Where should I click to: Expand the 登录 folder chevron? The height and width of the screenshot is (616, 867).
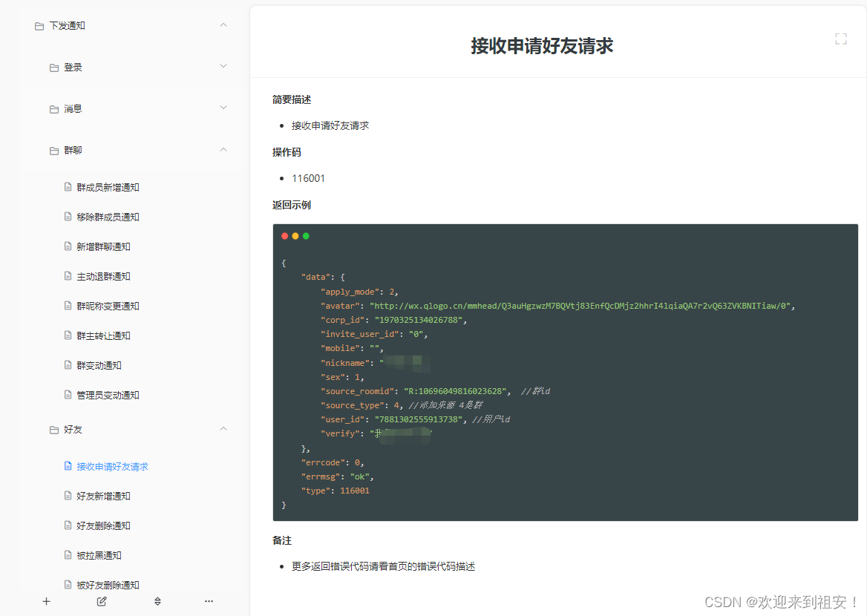click(x=223, y=66)
